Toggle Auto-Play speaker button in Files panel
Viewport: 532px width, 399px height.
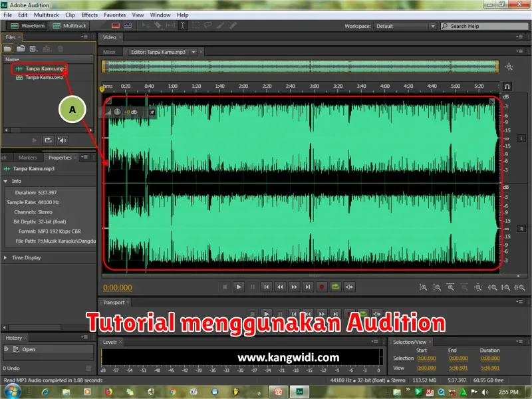[x=62, y=140]
